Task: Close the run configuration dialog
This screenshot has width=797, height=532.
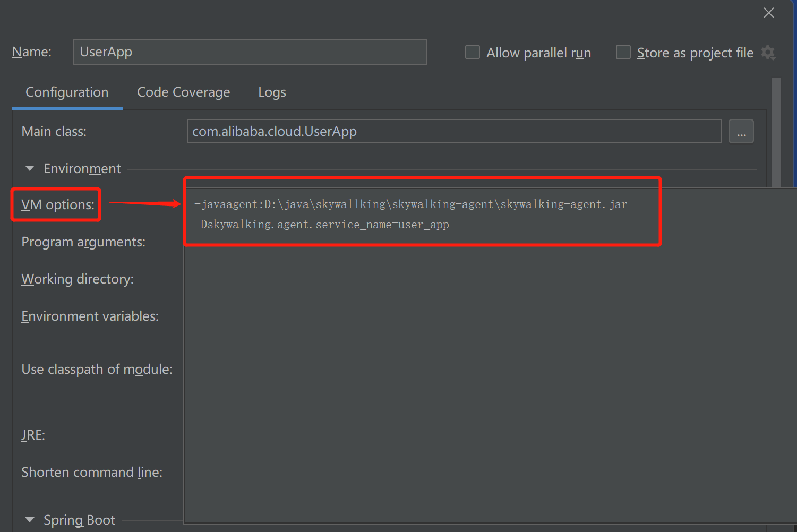Action: [x=768, y=13]
